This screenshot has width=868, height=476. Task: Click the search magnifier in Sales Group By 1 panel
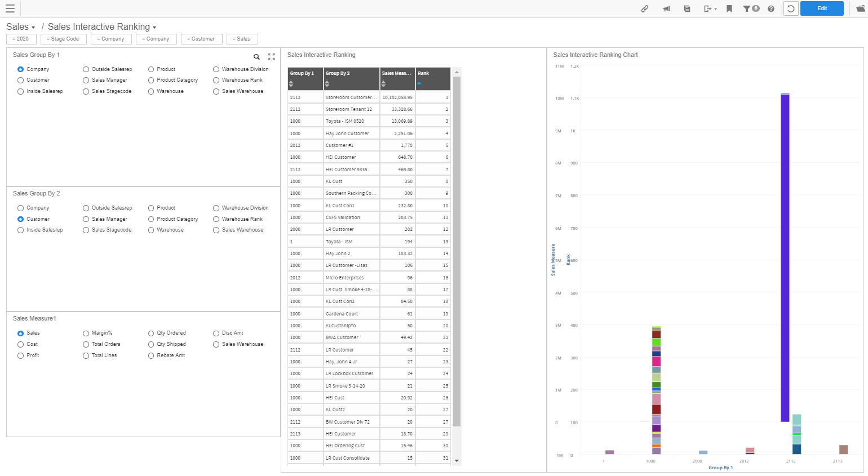256,57
